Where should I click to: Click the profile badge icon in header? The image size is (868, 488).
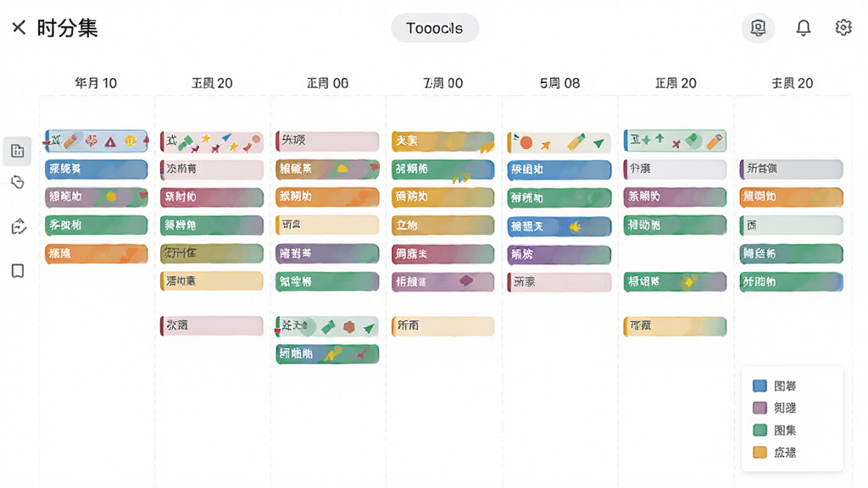tap(758, 28)
